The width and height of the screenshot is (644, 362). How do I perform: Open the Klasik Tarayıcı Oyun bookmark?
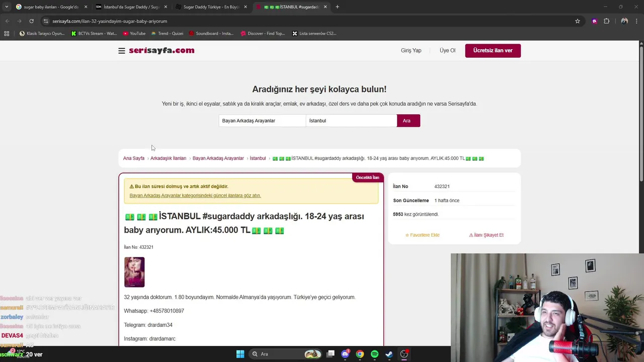[42, 34]
